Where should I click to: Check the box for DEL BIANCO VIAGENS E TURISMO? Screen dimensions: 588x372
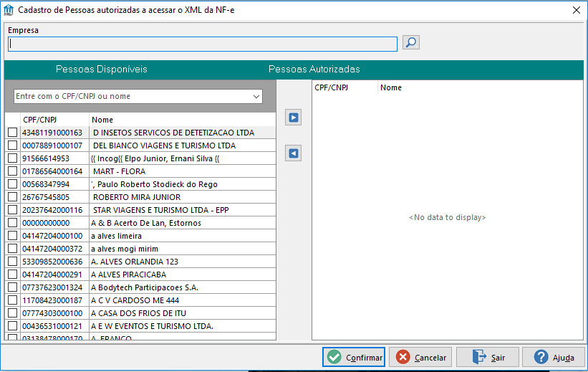[x=13, y=146]
